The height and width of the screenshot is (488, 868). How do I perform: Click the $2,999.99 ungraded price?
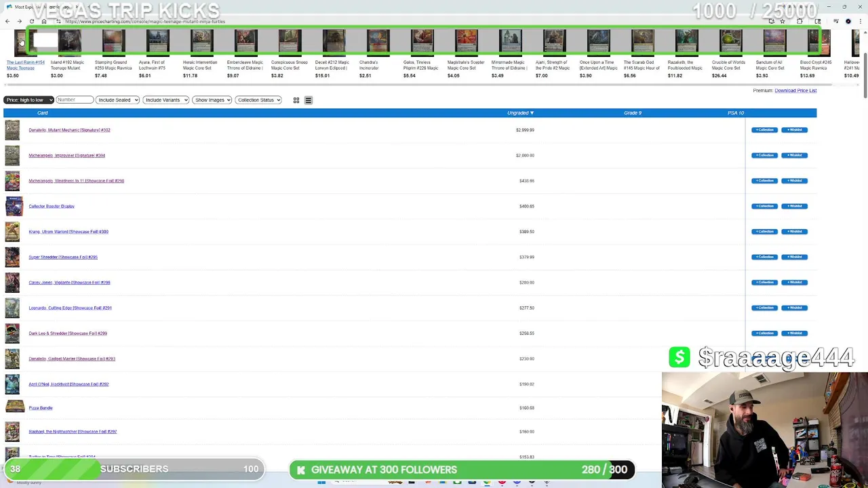tap(525, 130)
